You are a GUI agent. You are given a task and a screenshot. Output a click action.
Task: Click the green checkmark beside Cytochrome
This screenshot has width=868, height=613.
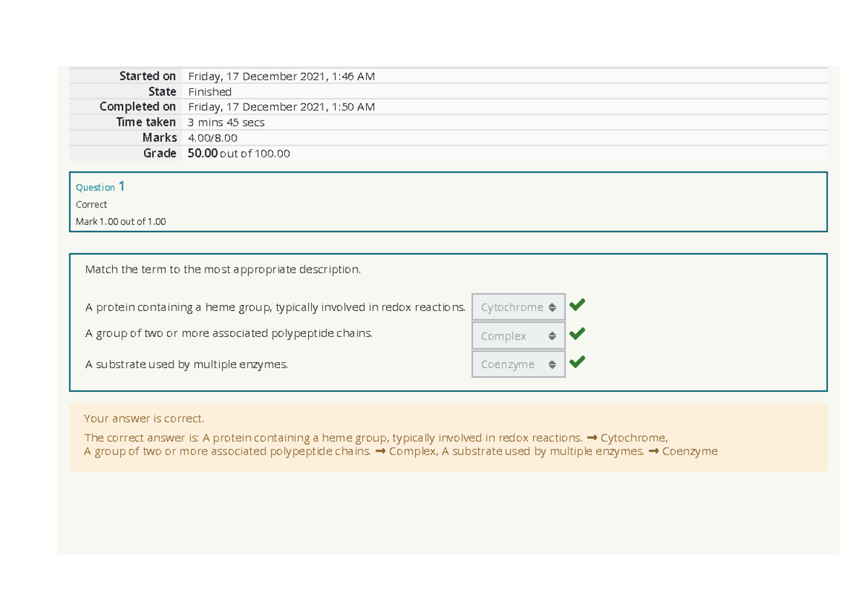pyautogui.click(x=577, y=305)
